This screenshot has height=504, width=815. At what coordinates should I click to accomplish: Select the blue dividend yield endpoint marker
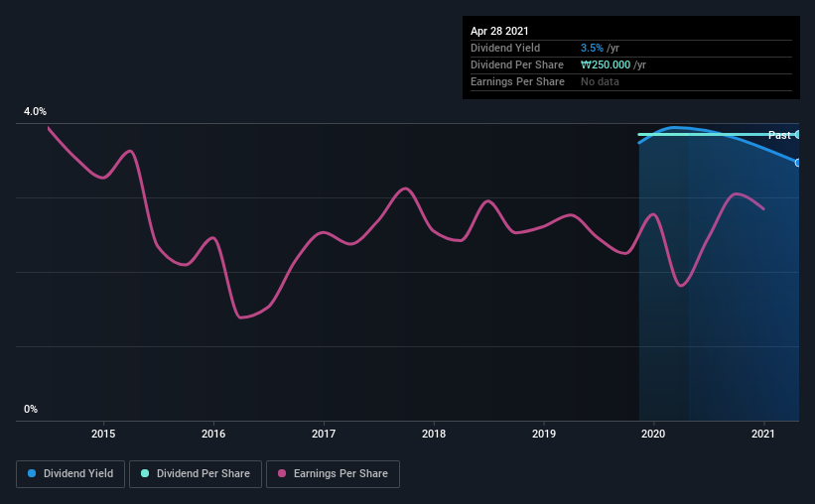797,163
